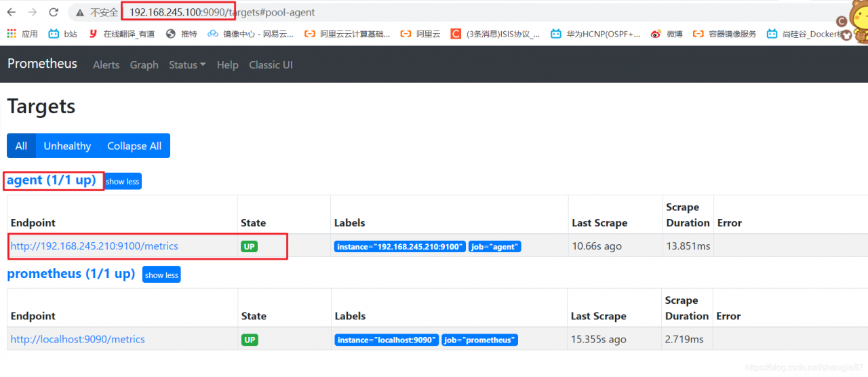The width and height of the screenshot is (868, 377).
Task: Click the Targets page heading
Action: 41,106
